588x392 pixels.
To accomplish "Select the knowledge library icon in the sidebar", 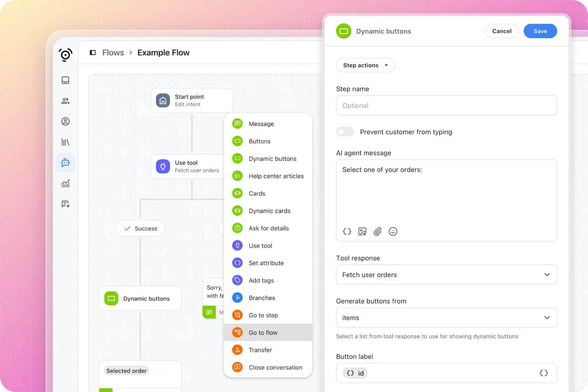I will click(x=65, y=142).
